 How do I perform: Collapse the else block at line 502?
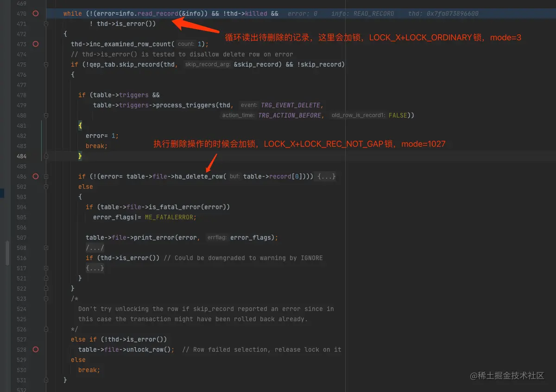coord(46,187)
